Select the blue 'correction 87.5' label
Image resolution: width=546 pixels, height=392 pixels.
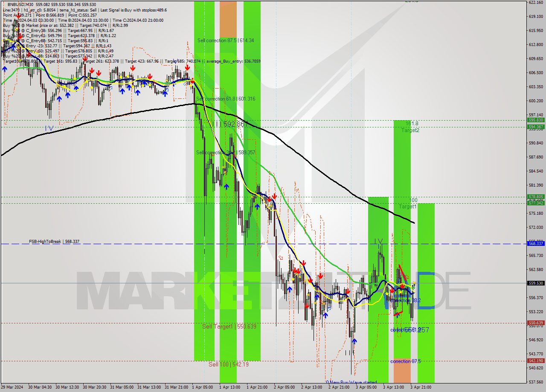[406, 361]
